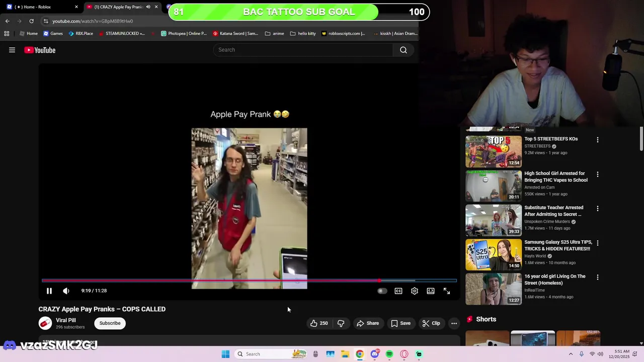
Task: Open options for High School Girl Arrested video
Action: click(598, 174)
